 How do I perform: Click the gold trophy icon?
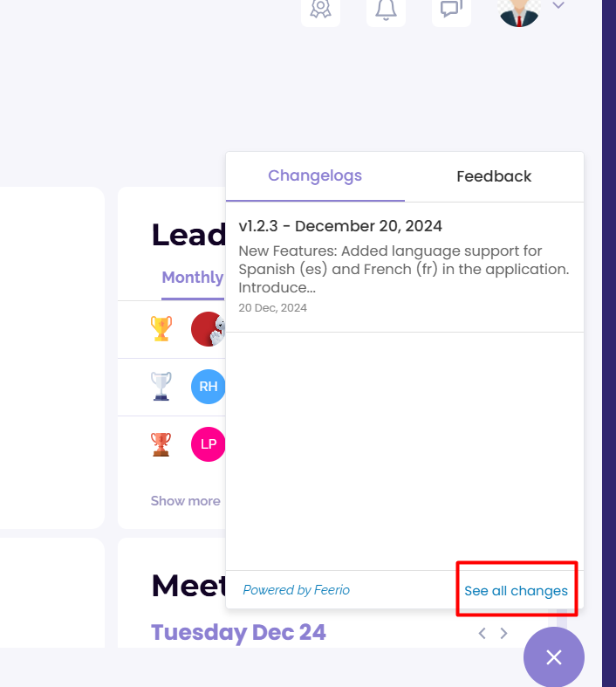(161, 328)
